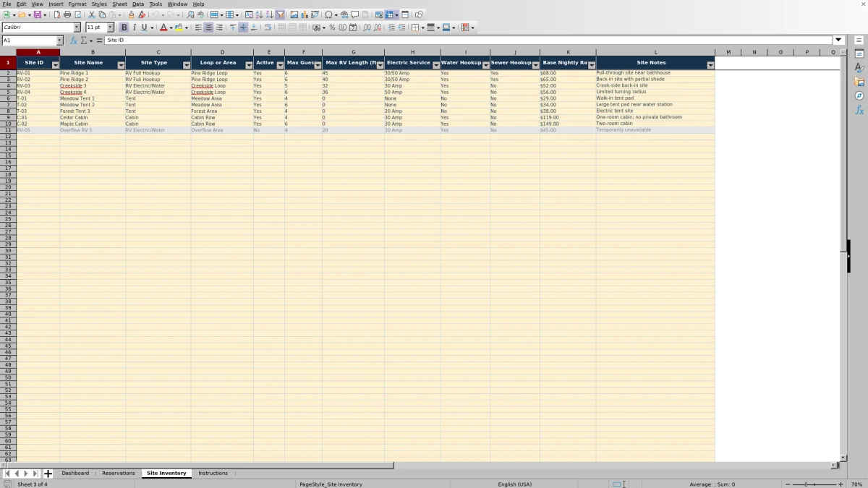The height and width of the screenshot is (488, 868).
Task: Toggle the AutoFilter funnel button
Action: point(280,14)
